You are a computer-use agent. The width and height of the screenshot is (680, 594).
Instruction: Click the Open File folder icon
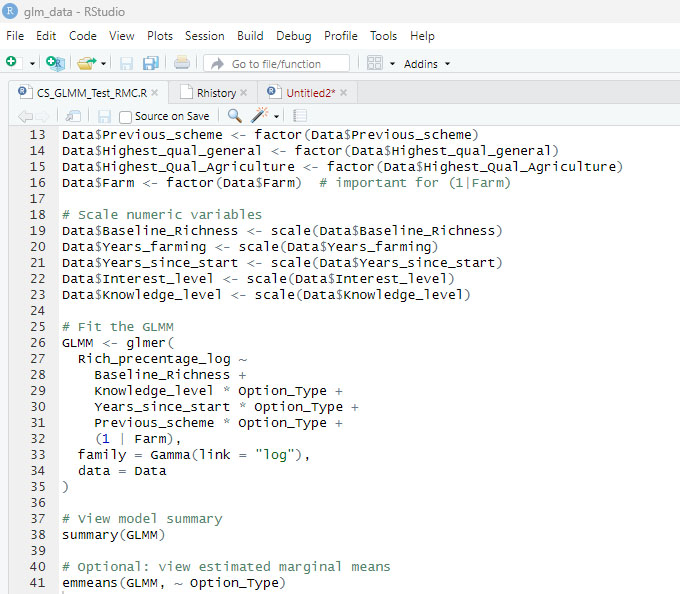click(x=86, y=63)
